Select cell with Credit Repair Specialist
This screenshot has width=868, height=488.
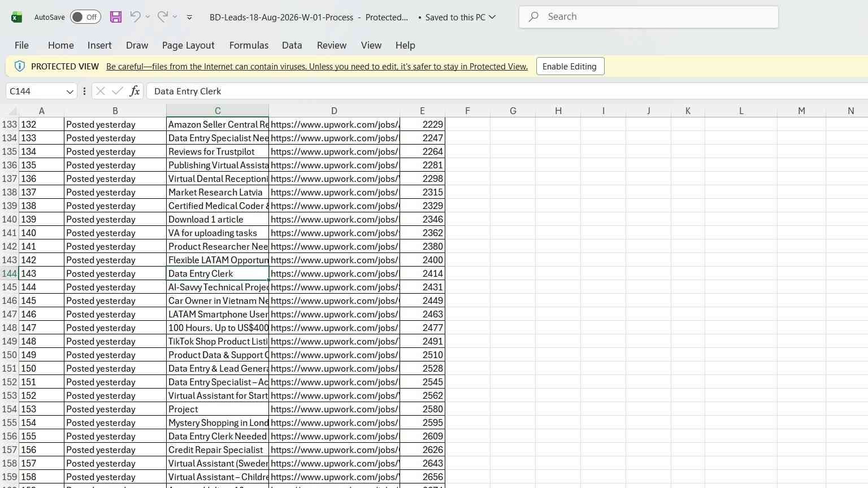point(218,450)
